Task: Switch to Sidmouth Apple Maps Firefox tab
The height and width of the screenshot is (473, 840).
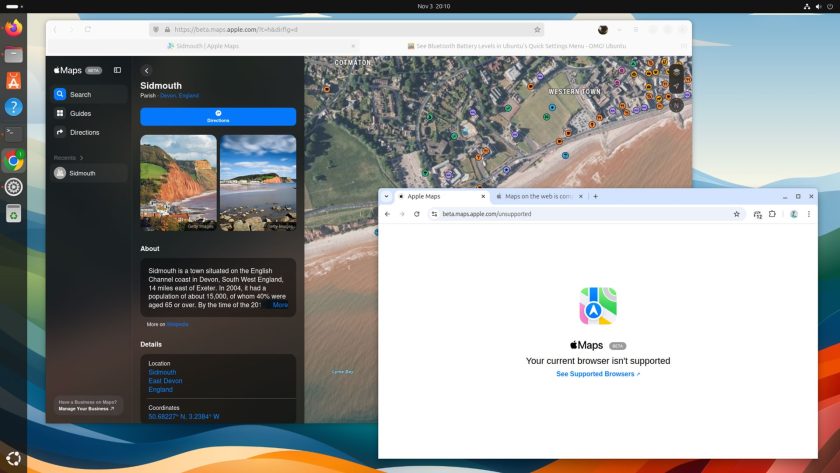Action: pos(202,46)
